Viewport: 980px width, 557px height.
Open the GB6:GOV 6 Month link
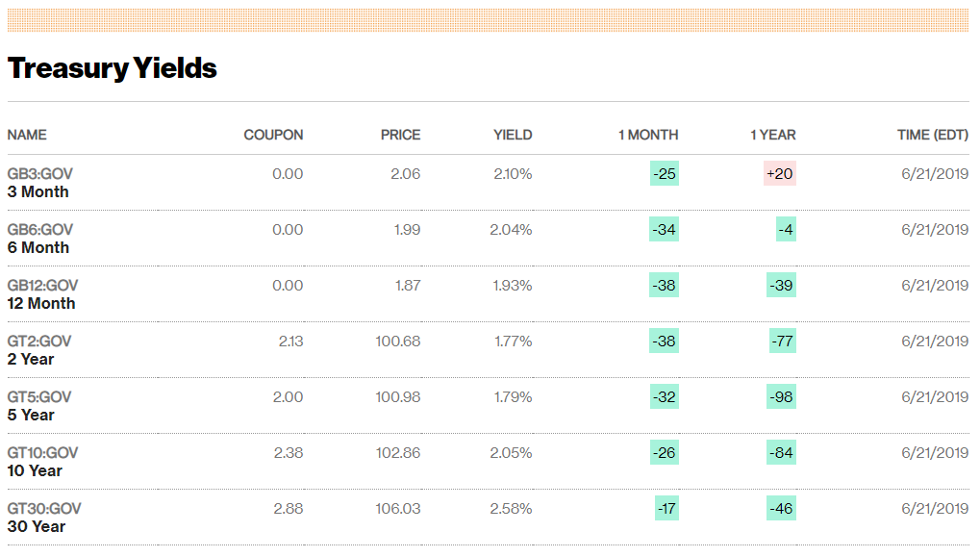pos(39,239)
